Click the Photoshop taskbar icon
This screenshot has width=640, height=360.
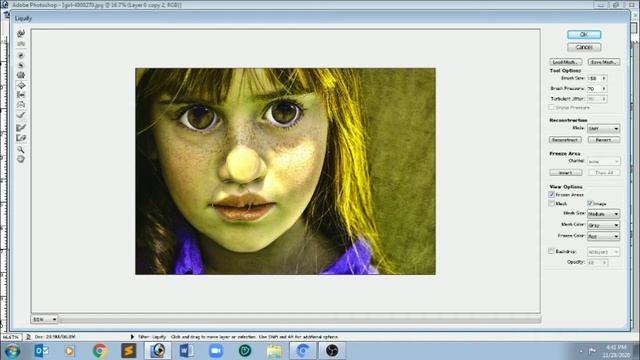[x=158, y=351]
